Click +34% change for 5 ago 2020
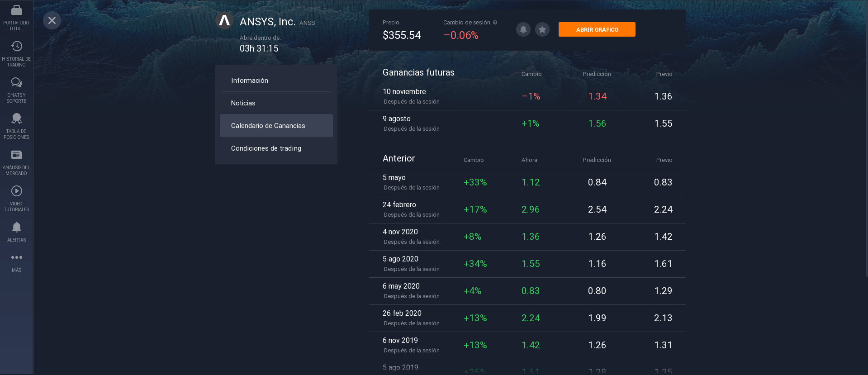Screen dimensions: 868x375 coord(475,264)
